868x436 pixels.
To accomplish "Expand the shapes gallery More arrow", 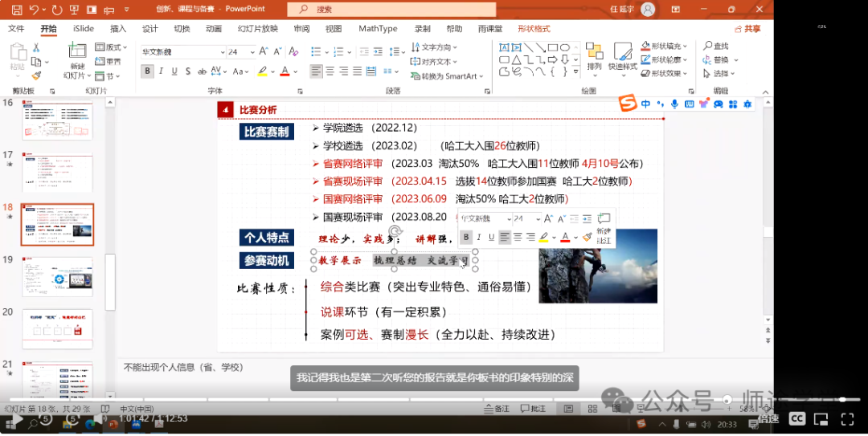I will point(575,72).
